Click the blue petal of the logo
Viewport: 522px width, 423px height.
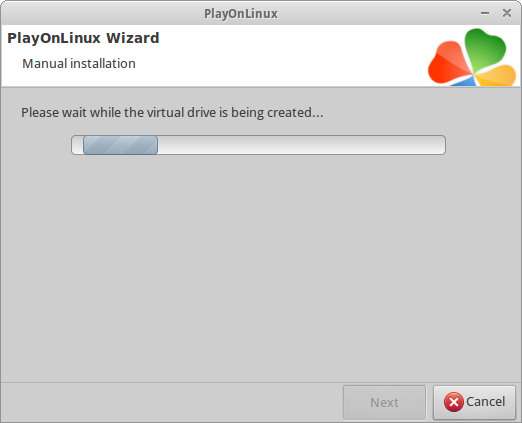tap(464, 81)
